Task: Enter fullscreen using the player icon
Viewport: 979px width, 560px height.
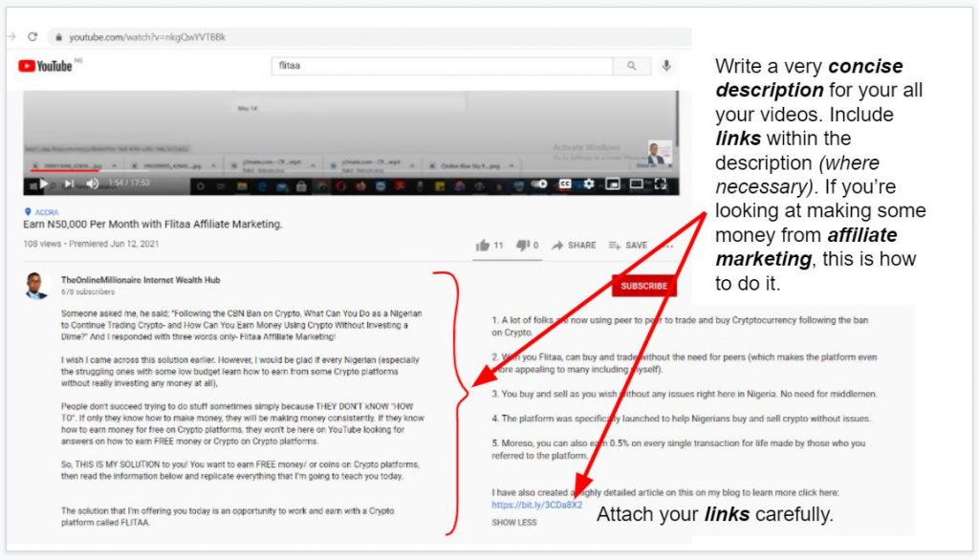Action: click(660, 183)
